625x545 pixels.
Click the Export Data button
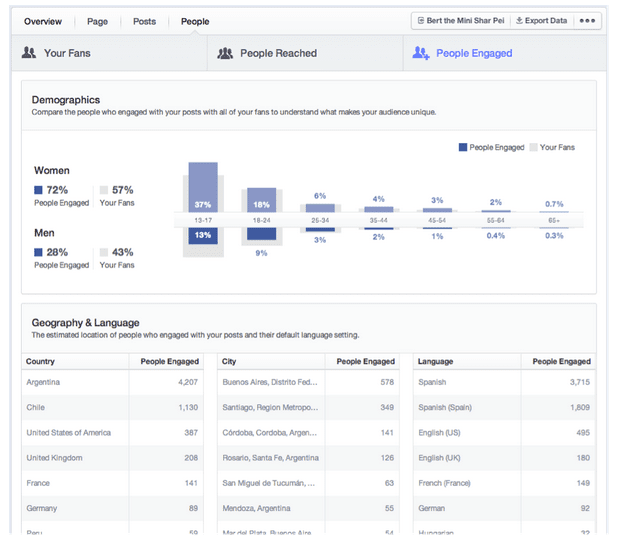541,20
